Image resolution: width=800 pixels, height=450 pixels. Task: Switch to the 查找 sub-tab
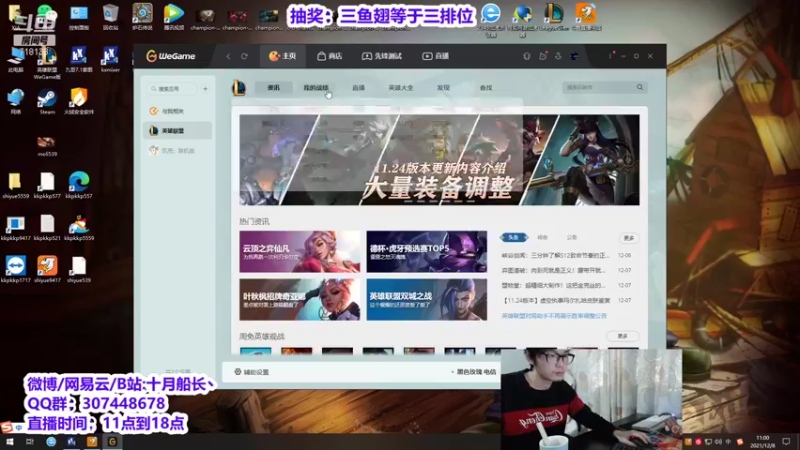pyautogui.click(x=486, y=88)
